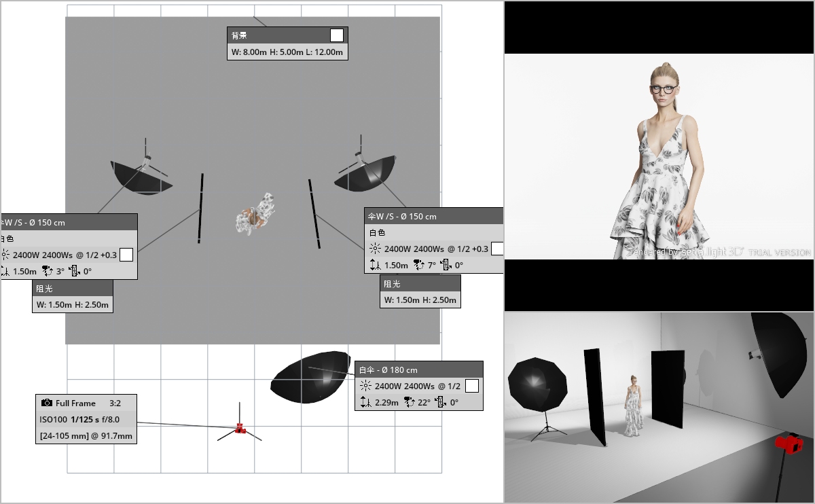This screenshot has height=504, width=815.
Task: Click the rotation icon beside 0° in the 3° umbrella label
Action: 74,272
